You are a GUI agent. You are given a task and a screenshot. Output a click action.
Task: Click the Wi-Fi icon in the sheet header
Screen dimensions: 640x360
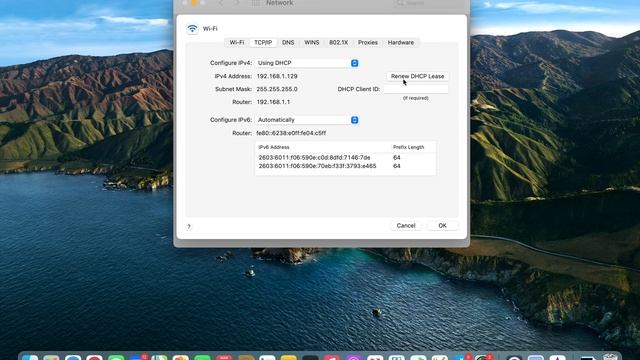[x=192, y=29]
